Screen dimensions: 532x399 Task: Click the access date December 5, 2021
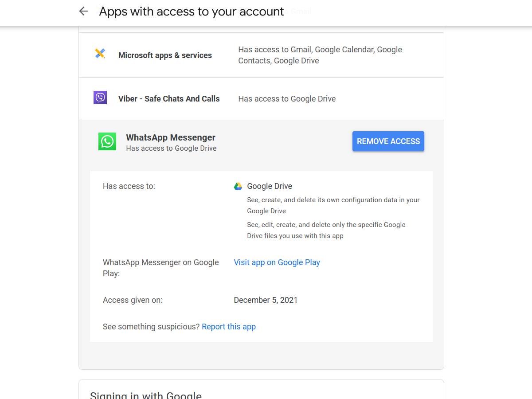click(x=266, y=300)
